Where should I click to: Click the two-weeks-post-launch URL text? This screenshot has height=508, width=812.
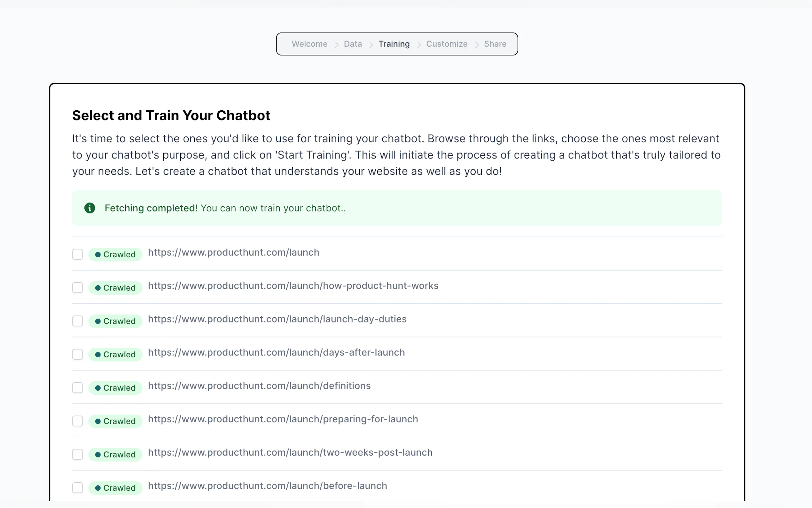tap(290, 453)
